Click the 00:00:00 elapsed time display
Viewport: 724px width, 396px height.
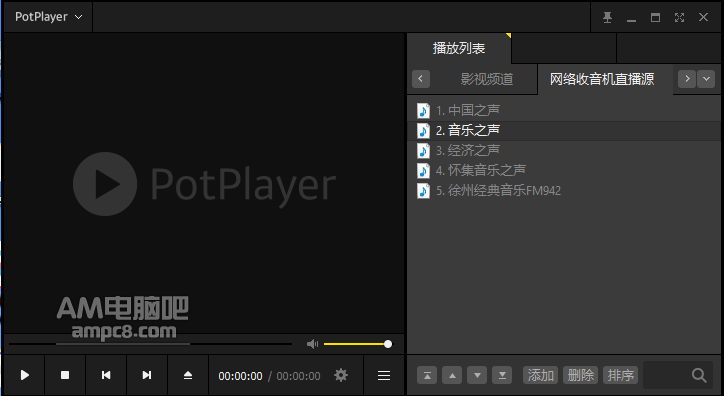pyautogui.click(x=240, y=376)
